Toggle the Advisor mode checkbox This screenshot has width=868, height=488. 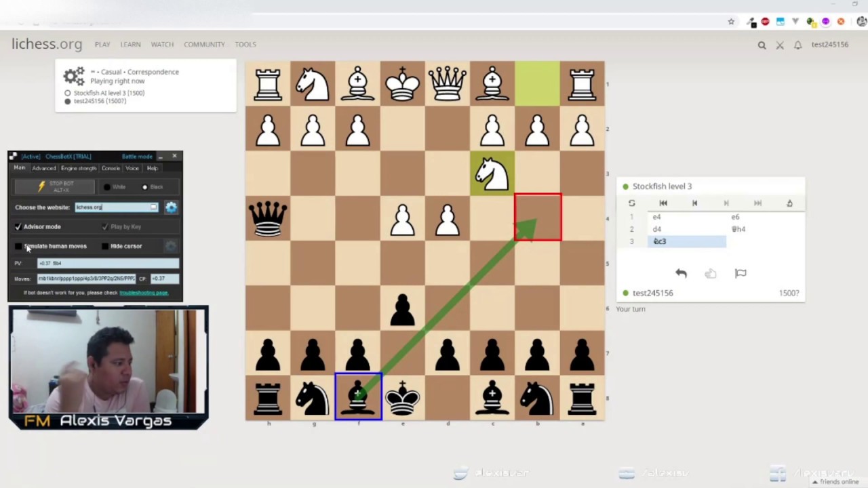18,226
